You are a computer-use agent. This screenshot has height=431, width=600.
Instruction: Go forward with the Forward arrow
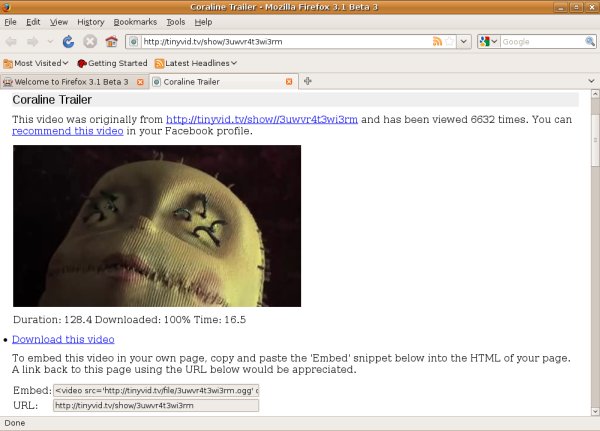[x=33, y=41]
